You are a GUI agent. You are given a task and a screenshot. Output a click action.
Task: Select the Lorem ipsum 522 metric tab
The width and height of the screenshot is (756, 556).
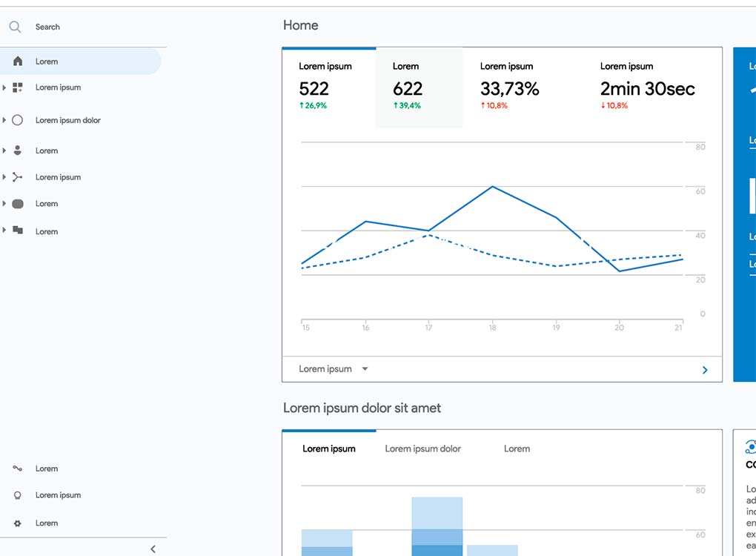(329, 87)
